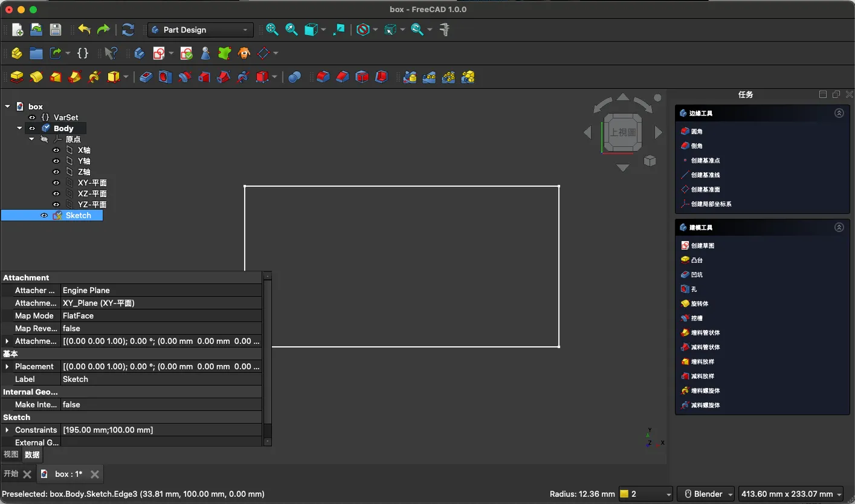Select the Additive Pipe toolbar icon
The width and height of the screenshot is (855, 504).
[75, 77]
